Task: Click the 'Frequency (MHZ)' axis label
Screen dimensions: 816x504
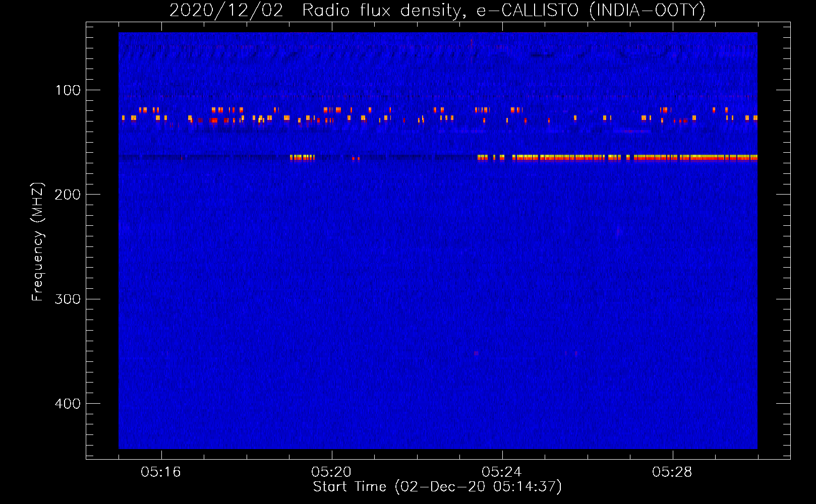Action: [38, 242]
